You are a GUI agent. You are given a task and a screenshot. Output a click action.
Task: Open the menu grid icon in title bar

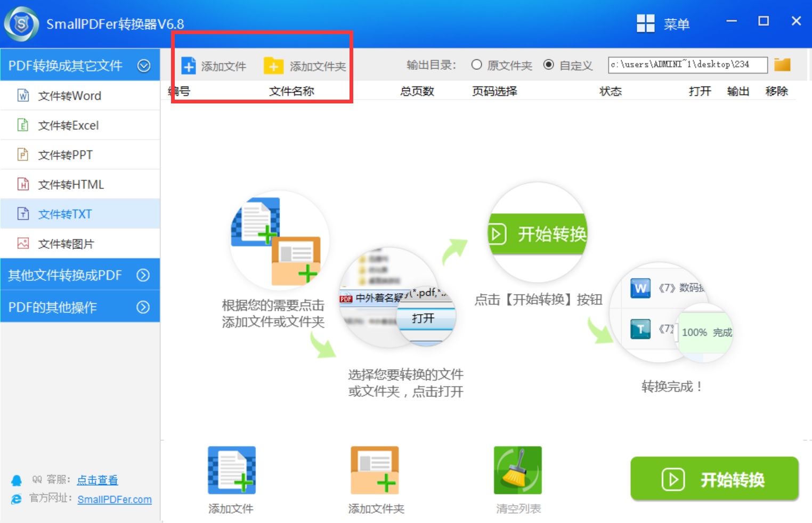click(x=645, y=23)
